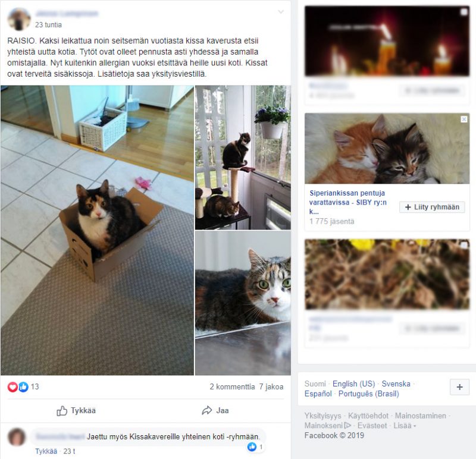Switch language to Svenska

[x=396, y=383]
